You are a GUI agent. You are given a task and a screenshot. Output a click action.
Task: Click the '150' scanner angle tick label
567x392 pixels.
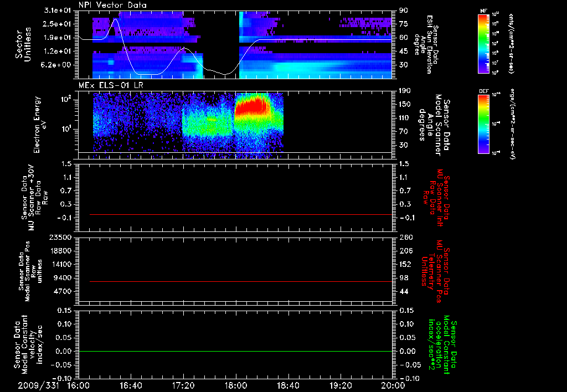[405, 104]
